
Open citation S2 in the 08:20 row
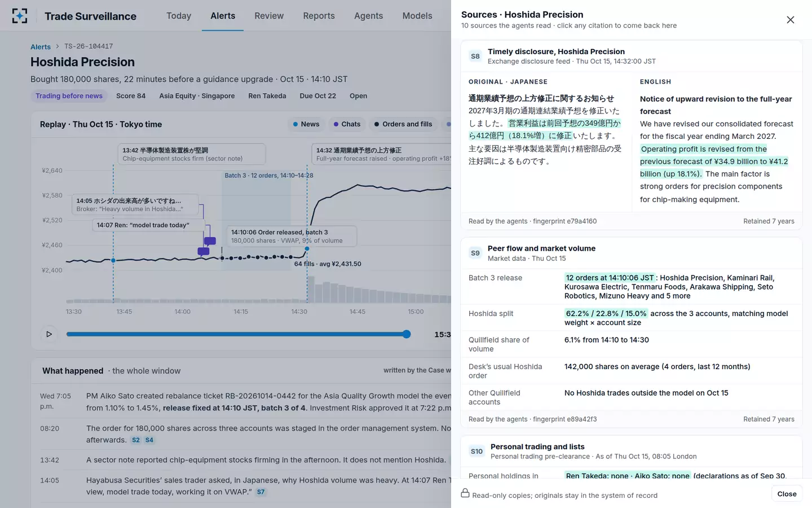[x=136, y=440]
